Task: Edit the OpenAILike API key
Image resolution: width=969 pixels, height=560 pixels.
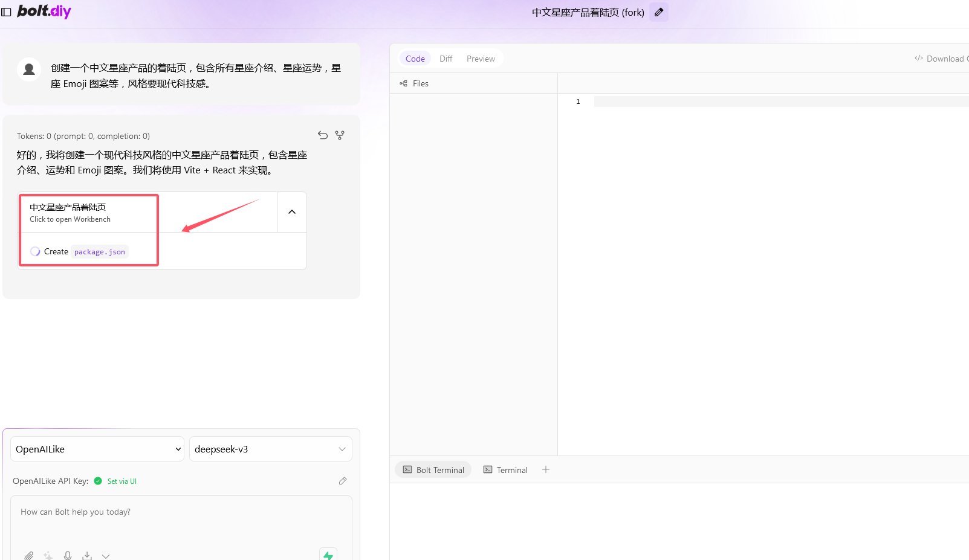Action: pyautogui.click(x=343, y=481)
